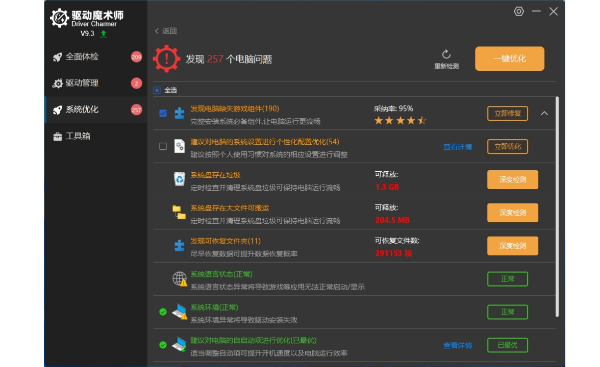600x367 pixels.
Task: Check 个性化配置优化(54) checkbox
Action: point(163,146)
